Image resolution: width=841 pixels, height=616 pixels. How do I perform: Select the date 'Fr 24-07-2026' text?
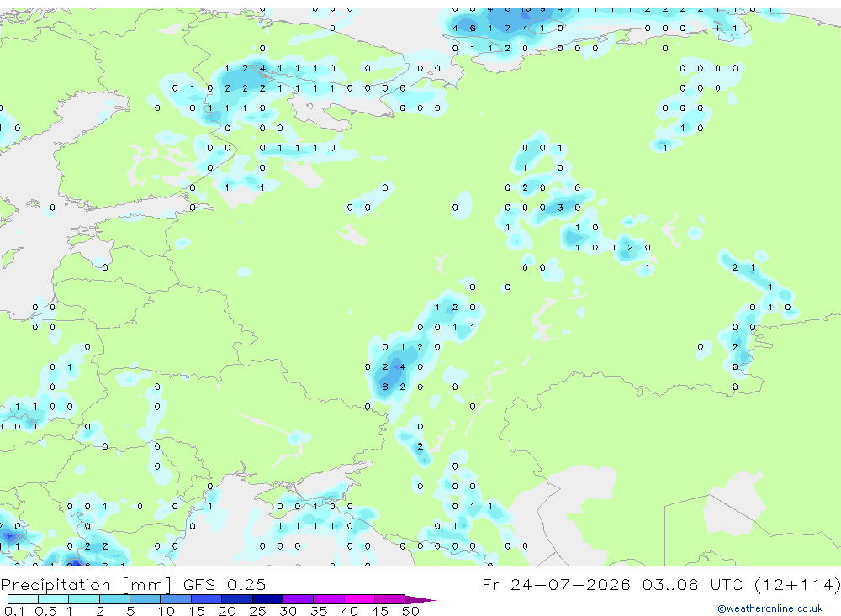click(x=556, y=584)
